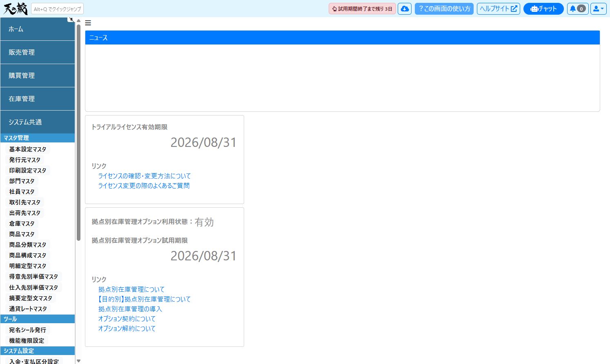610x364 pixels.
Task: Open the notification bell with count 0
Action: click(x=577, y=9)
